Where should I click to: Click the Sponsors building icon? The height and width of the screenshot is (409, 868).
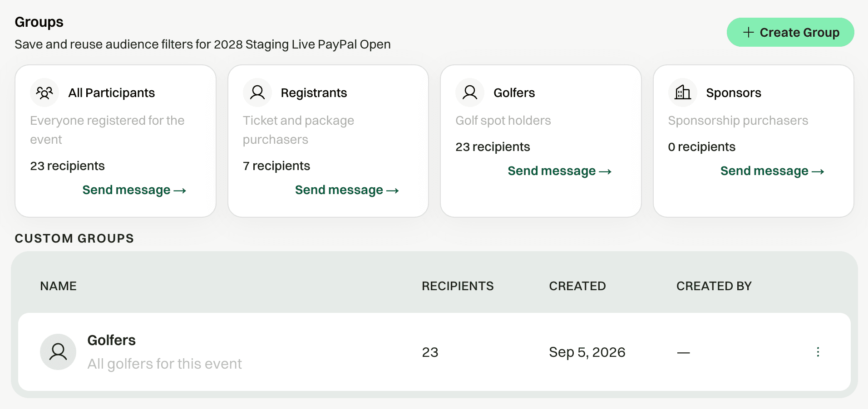coord(682,93)
